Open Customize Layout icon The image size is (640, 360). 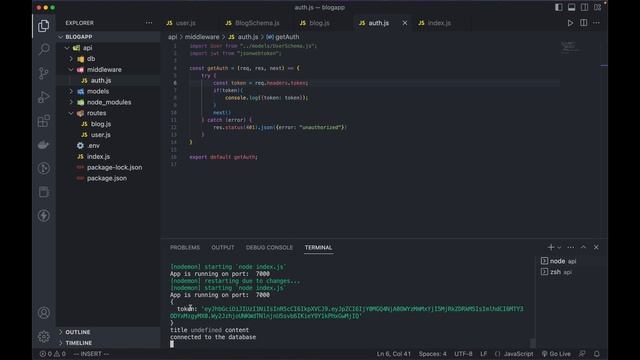[x=598, y=7]
